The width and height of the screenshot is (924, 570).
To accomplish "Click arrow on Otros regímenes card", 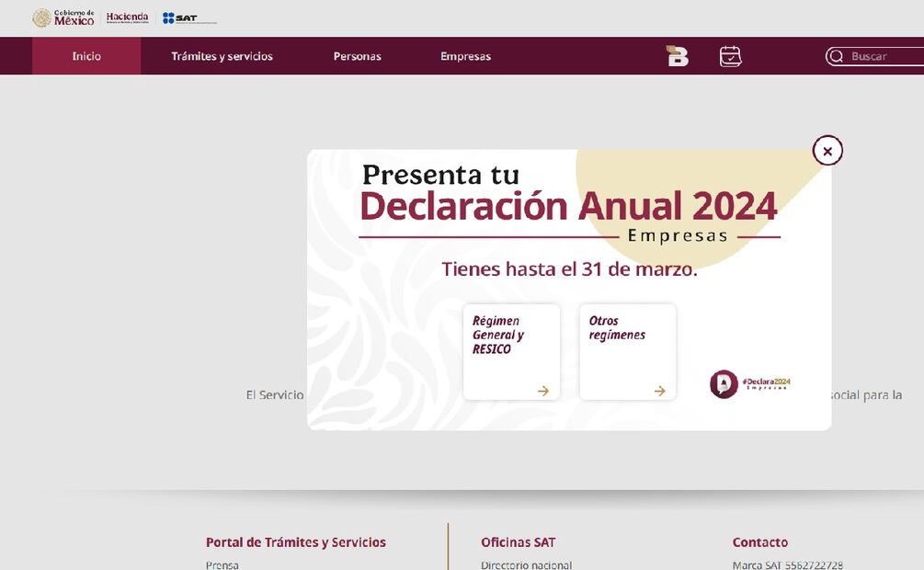I will pos(659,391).
